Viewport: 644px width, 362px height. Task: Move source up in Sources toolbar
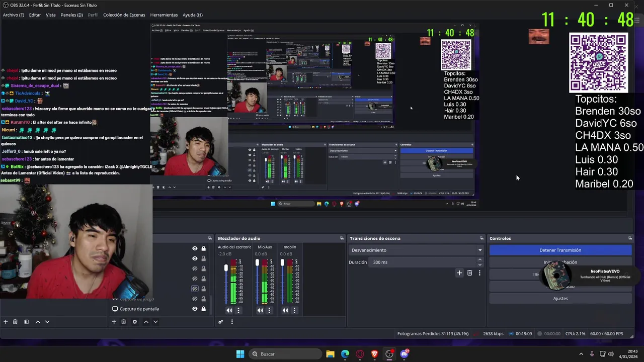[x=146, y=322]
